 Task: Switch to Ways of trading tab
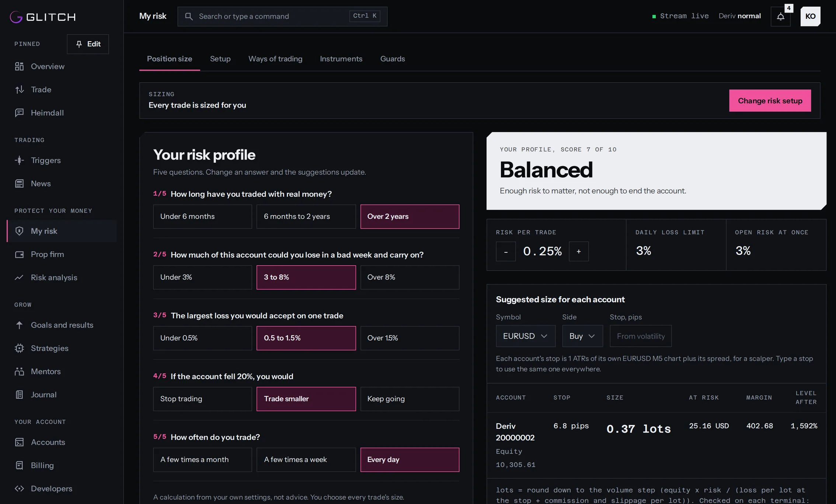(275, 59)
